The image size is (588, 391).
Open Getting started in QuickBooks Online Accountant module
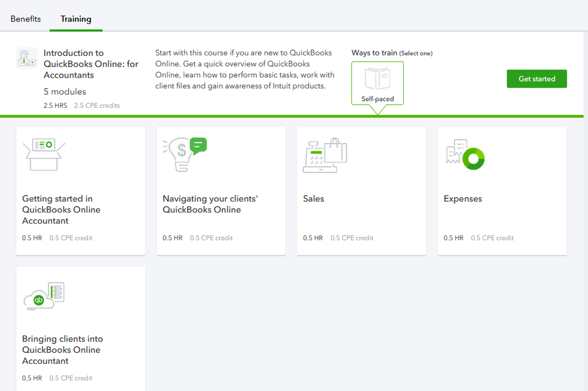[61, 210]
